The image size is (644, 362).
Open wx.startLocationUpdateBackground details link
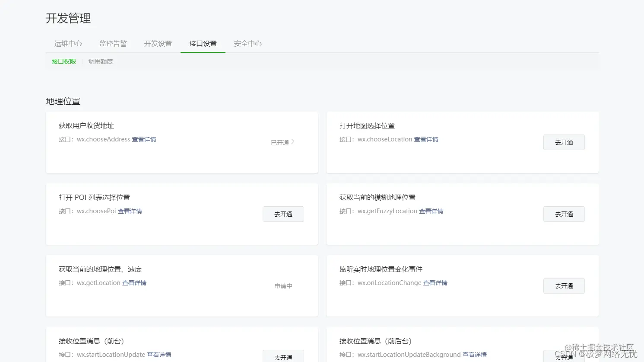[x=475, y=354]
